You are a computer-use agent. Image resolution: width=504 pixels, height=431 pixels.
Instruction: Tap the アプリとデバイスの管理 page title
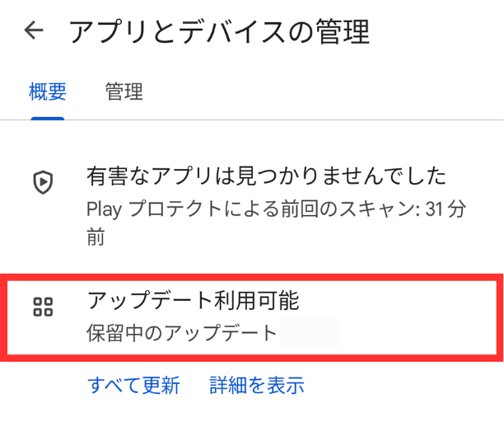219,31
